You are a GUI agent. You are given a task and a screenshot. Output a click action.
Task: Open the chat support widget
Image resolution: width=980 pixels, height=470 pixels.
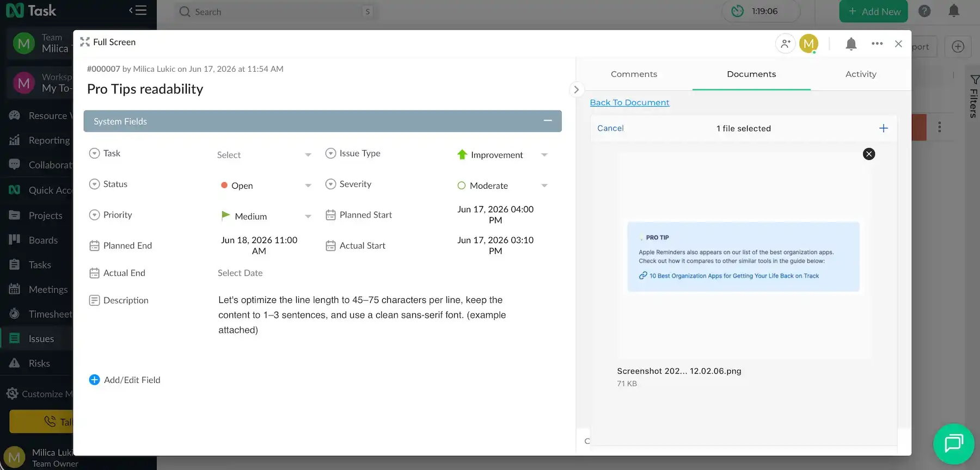pos(954,443)
